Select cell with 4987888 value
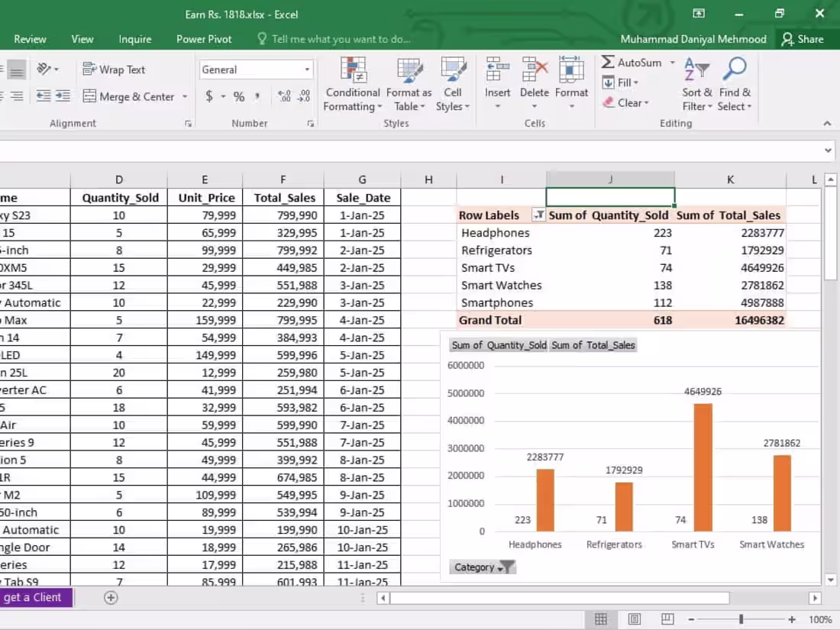The width and height of the screenshot is (840, 630). coord(731,302)
